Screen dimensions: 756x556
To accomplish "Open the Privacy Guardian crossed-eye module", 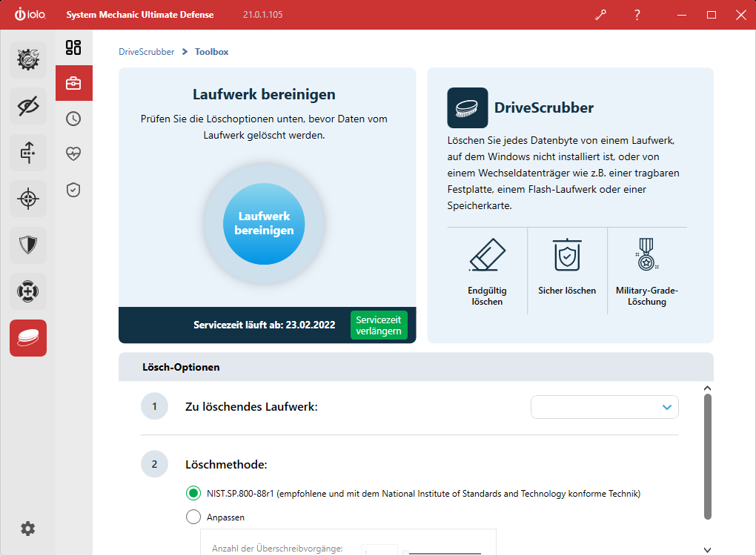I will (x=28, y=106).
